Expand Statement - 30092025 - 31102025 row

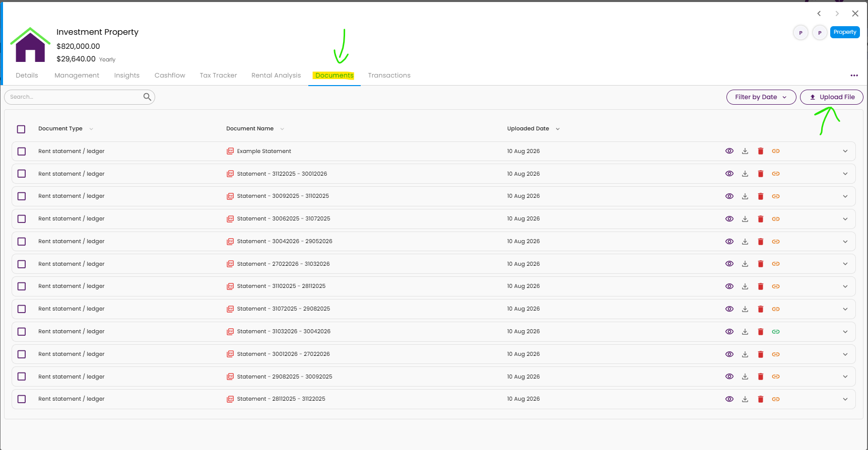coord(845,196)
